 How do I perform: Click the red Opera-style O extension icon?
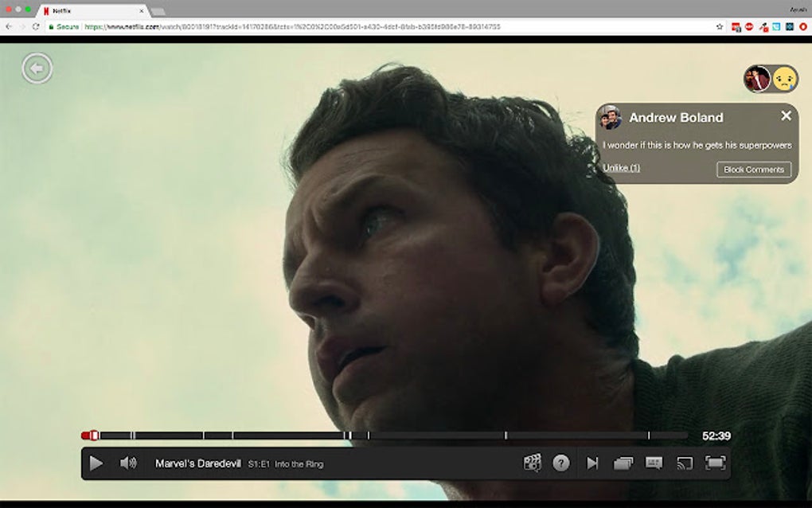(x=803, y=26)
